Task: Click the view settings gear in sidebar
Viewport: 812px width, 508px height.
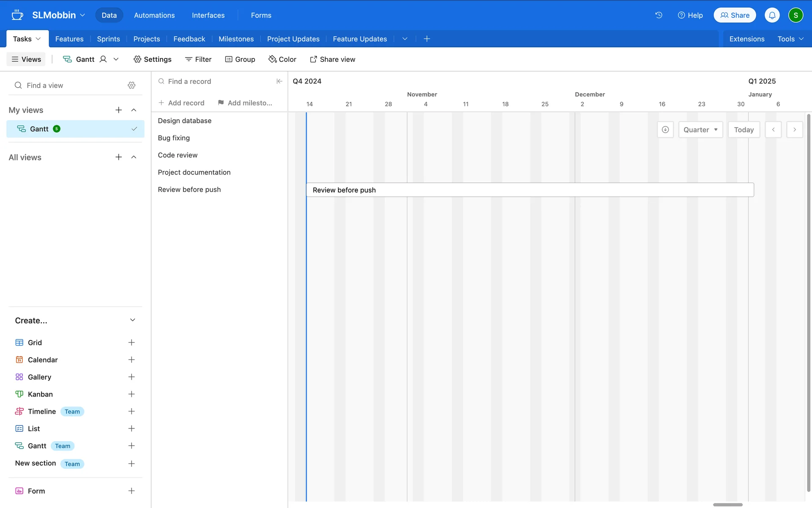Action: [x=132, y=86]
